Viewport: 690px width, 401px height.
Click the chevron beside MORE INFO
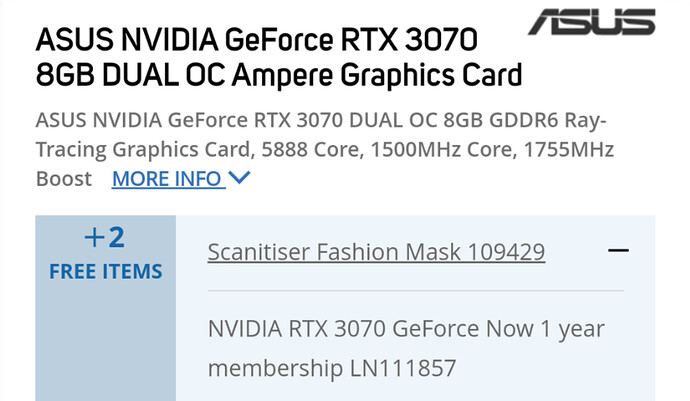[239, 179]
